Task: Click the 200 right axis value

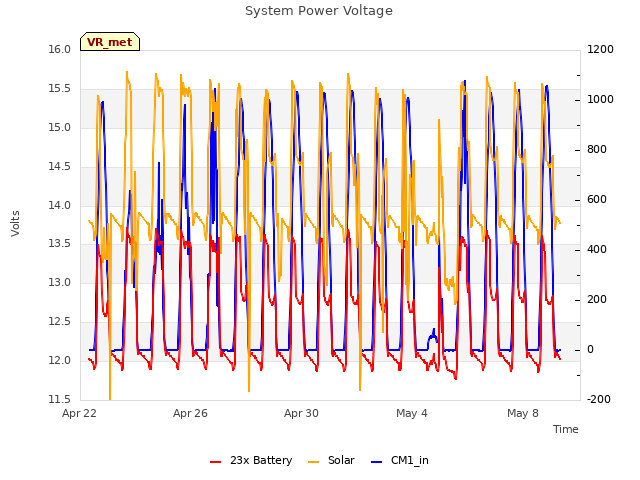Action: [x=597, y=300]
